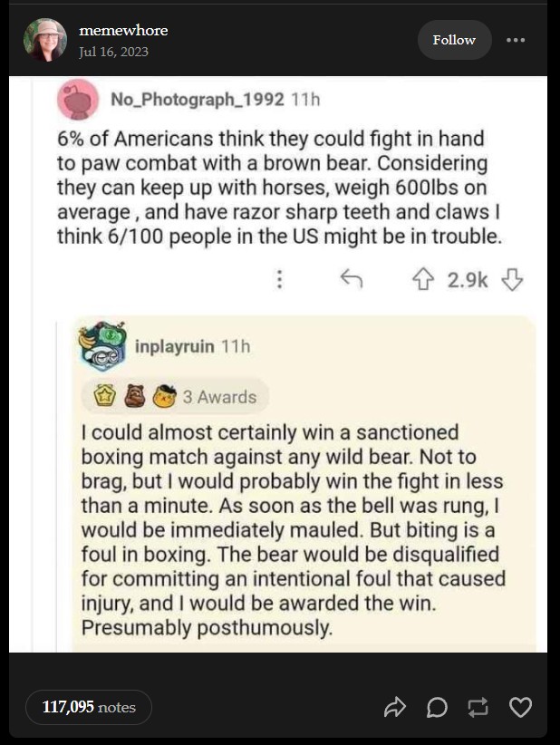Click the reply speech bubble icon
The image size is (560, 745).
(437, 708)
